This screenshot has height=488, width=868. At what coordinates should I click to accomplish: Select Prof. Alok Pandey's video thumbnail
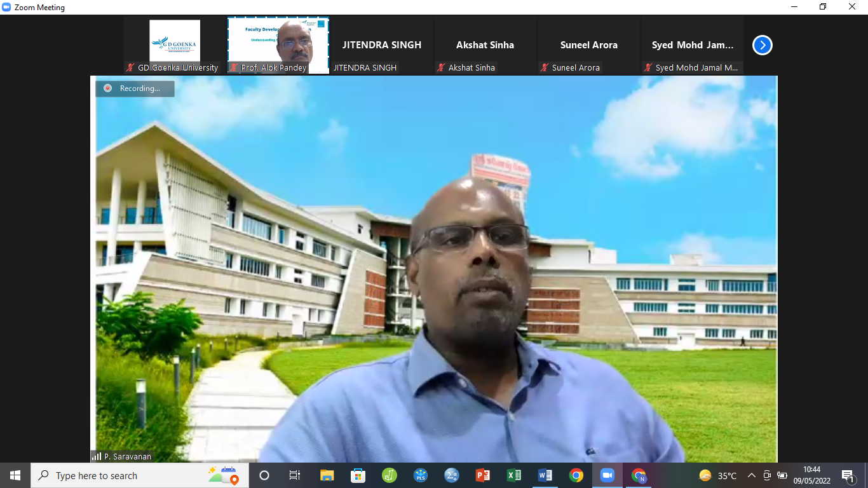pyautogui.click(x=278, y=41)
